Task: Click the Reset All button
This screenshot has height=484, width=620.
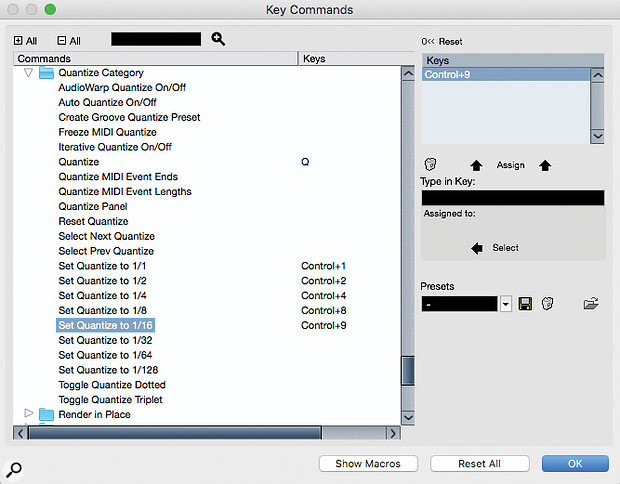Action: tap(480, 463)
